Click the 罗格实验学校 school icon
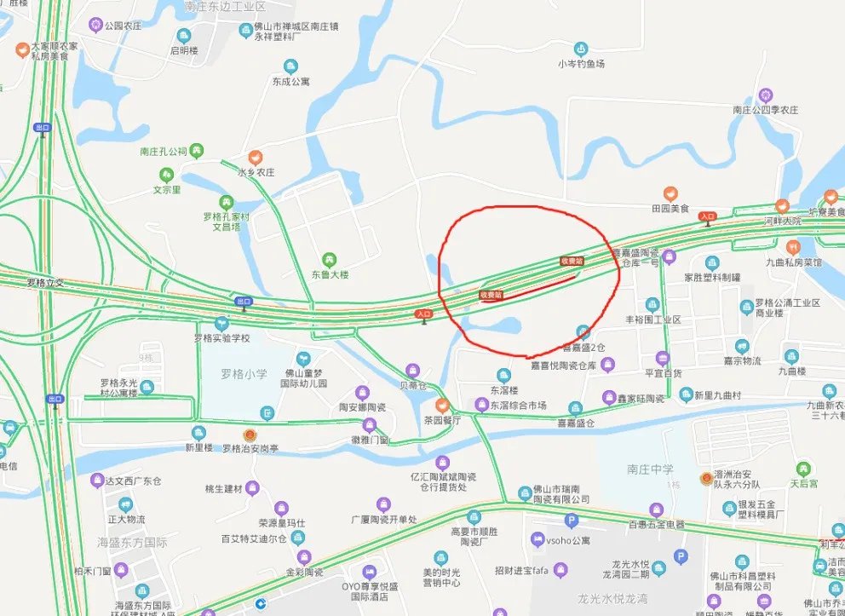Image resolution: width=845 pixels, height=616 pixels. coord(221,325)
